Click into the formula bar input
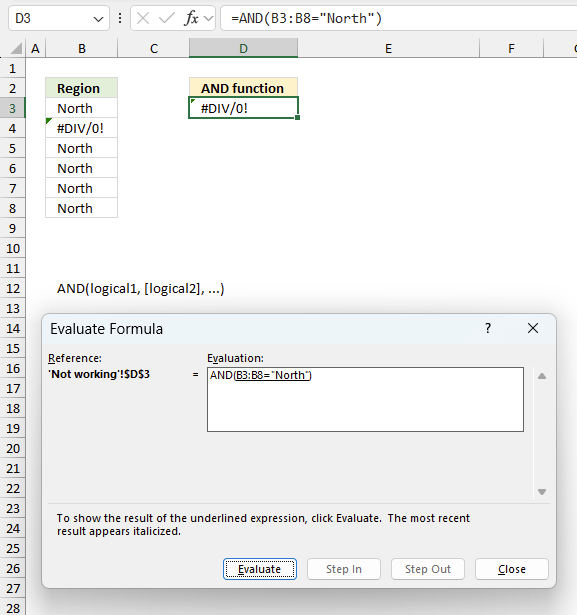Screen dimensions: 577x615 (x=399, y=18)
